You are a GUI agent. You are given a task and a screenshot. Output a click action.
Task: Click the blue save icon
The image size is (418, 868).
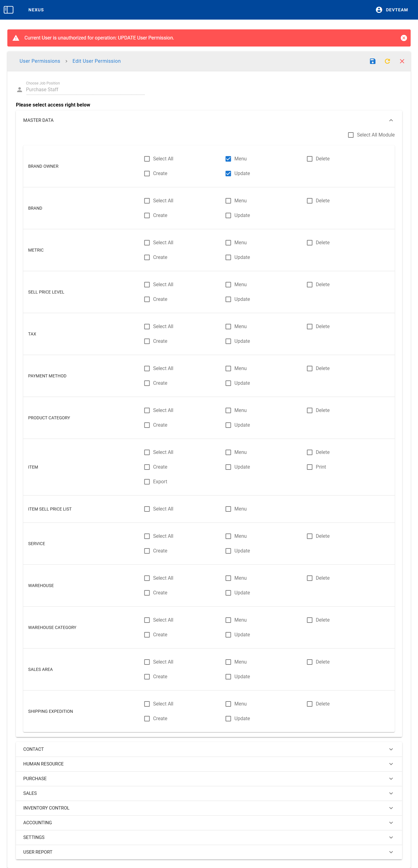372,61
